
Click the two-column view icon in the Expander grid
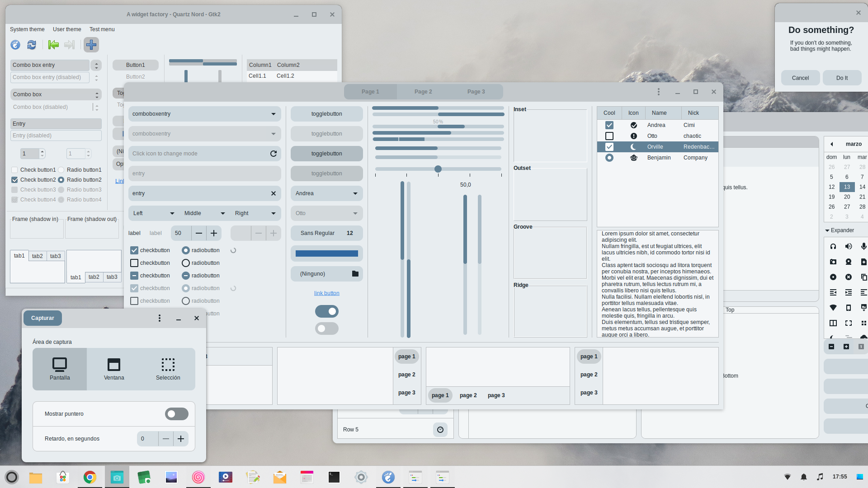833,323
